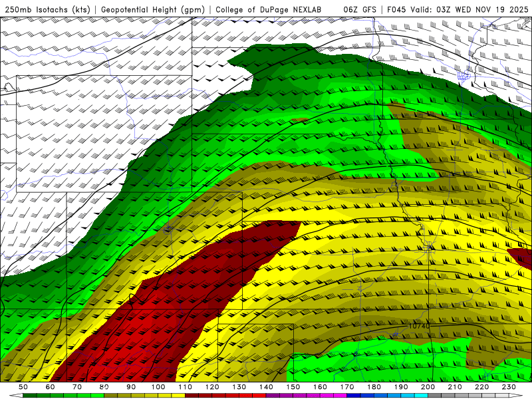The height and width of the screenshot is (399, 532).
Task: Click the "120" legend value
Action: 212,387
